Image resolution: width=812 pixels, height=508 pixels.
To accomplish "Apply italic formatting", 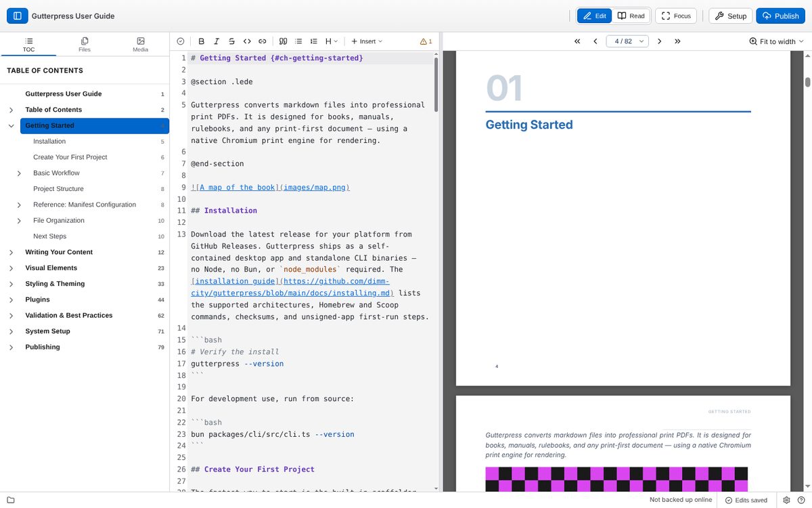I will (x=217, y=41).
